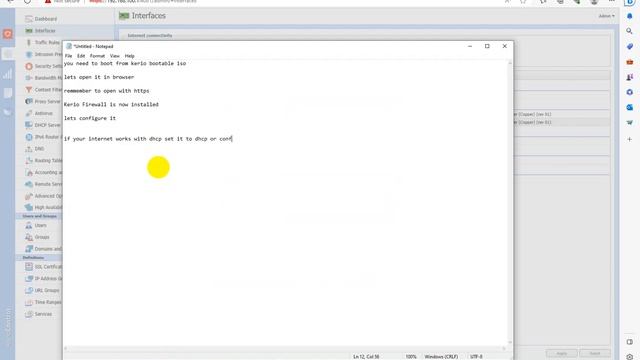Click the High Availability sidebar icon

click(x=29, y=207)
